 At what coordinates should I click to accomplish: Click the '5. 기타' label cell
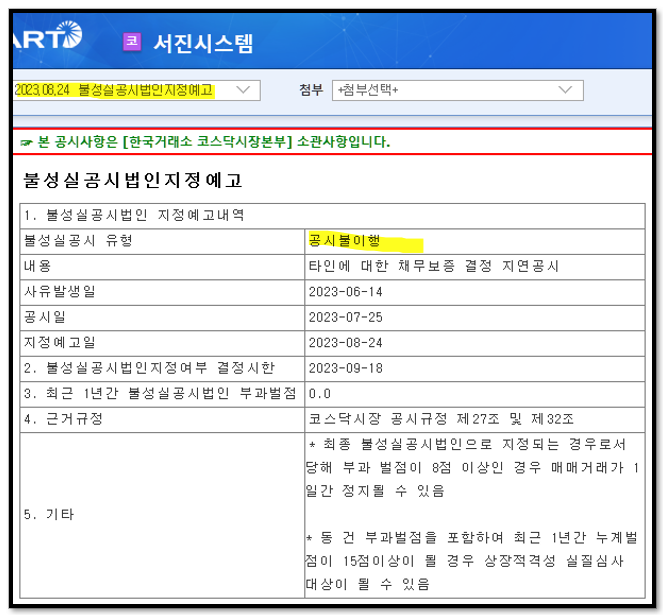point(162,515)
